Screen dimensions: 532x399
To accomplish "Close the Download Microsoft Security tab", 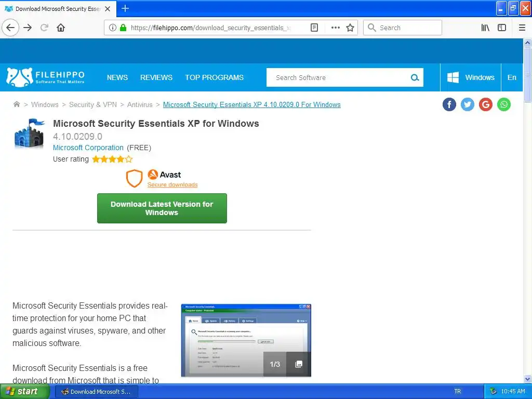I will click(x=108, y=9).
